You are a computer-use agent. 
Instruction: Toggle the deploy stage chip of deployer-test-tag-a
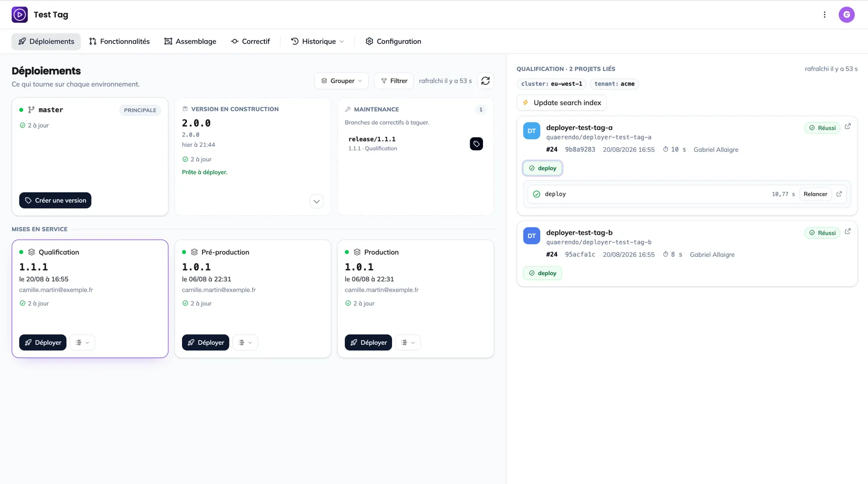coord(542,168)
